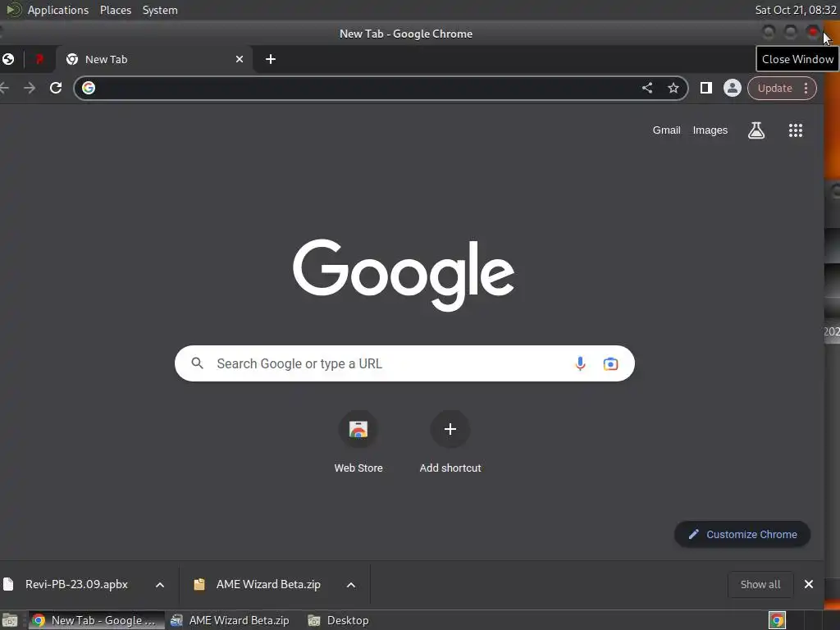Viewport: 840px width, 630px height.
Task: Open the Google apps grid
Action: (796, 130)
